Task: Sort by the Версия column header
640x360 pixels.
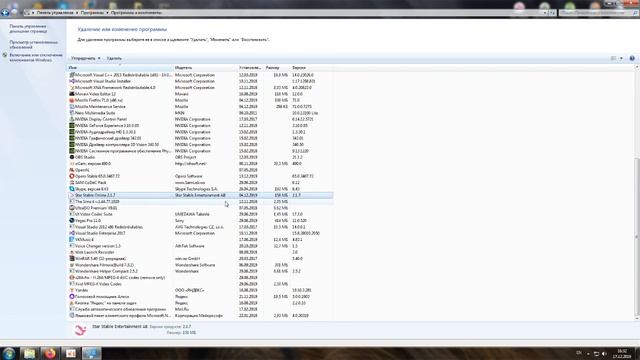Action: 311,68
